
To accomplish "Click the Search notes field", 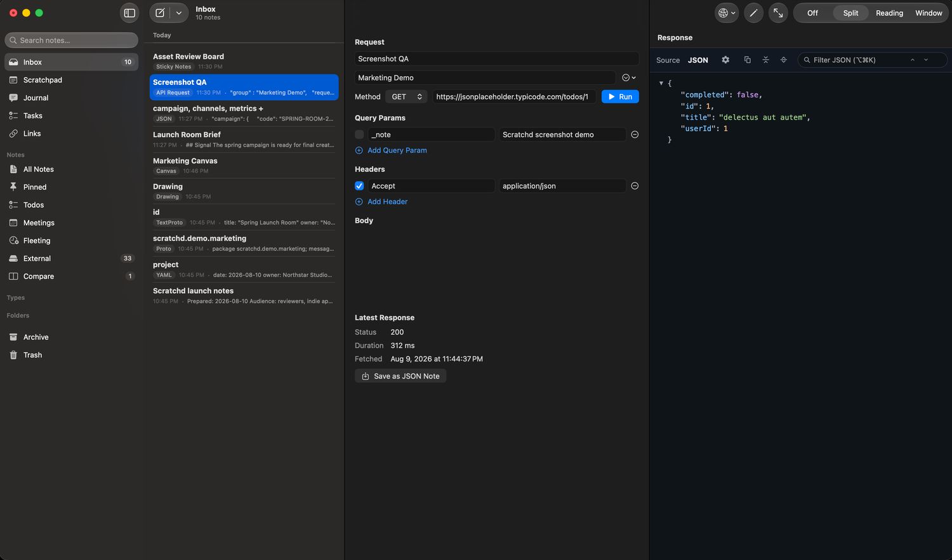I will pyautogui.click(x=71, y=40).
